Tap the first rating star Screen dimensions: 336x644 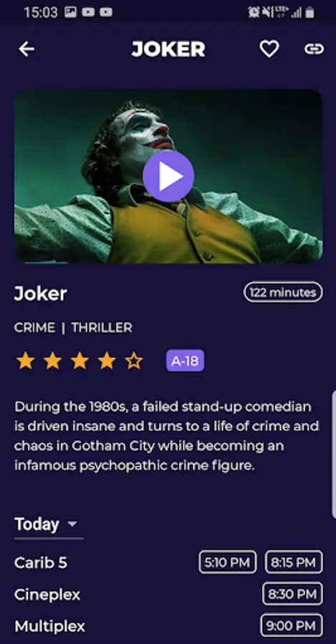[x=26, y=361]
